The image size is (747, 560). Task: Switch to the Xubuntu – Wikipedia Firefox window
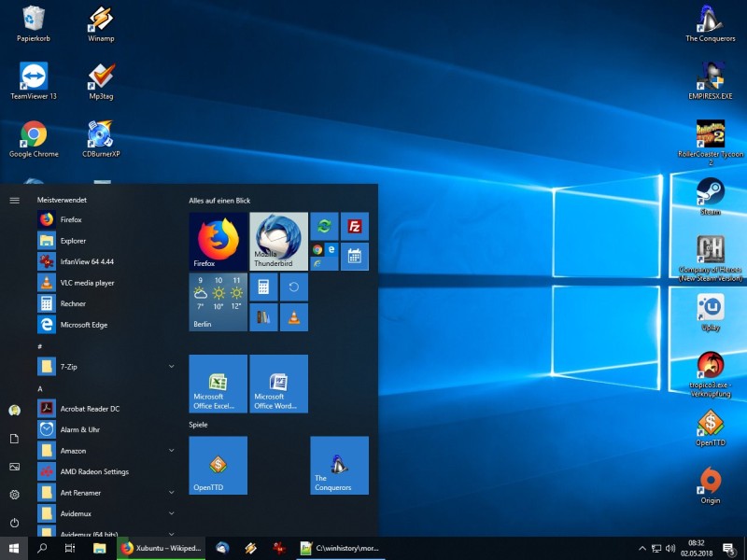click(x=161, y=548)
